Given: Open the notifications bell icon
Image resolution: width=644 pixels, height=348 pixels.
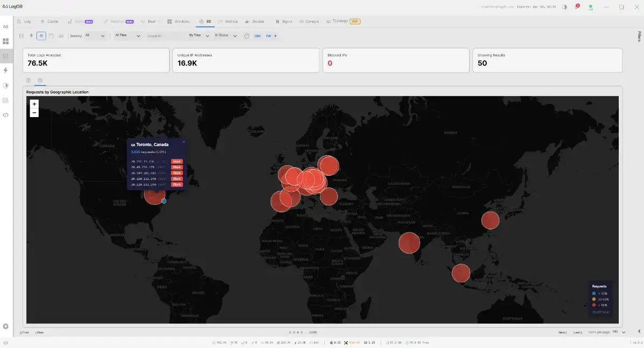Looking at the screenshot, I should pyautogui.click(x=576, y=8).
